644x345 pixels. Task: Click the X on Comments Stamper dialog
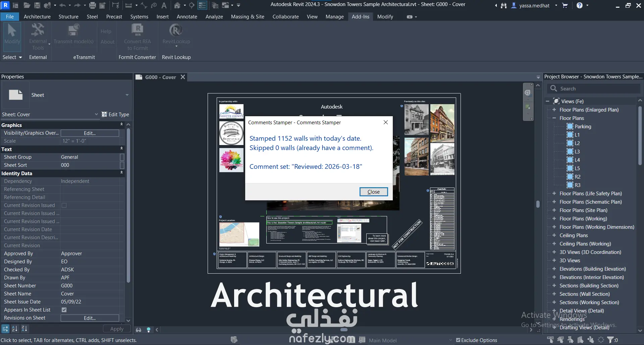(x=386, y=122)
